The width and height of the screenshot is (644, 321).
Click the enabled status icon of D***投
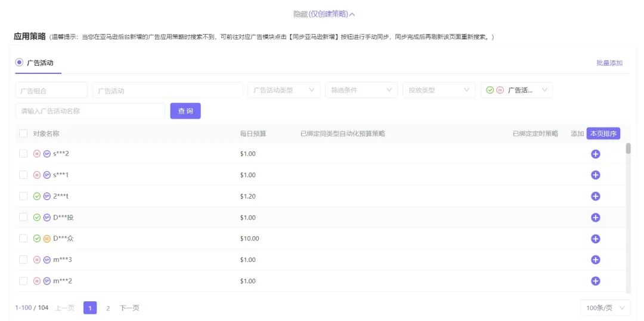[x=36, y=217]
